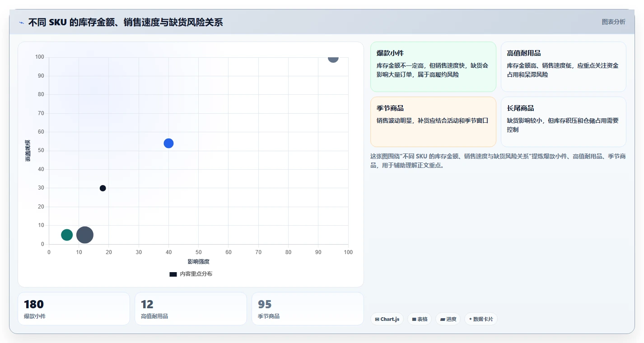
Task: Click the text 库存金额高、销售速度低 in 高值耐用品 card
Action: pos(539,65)
